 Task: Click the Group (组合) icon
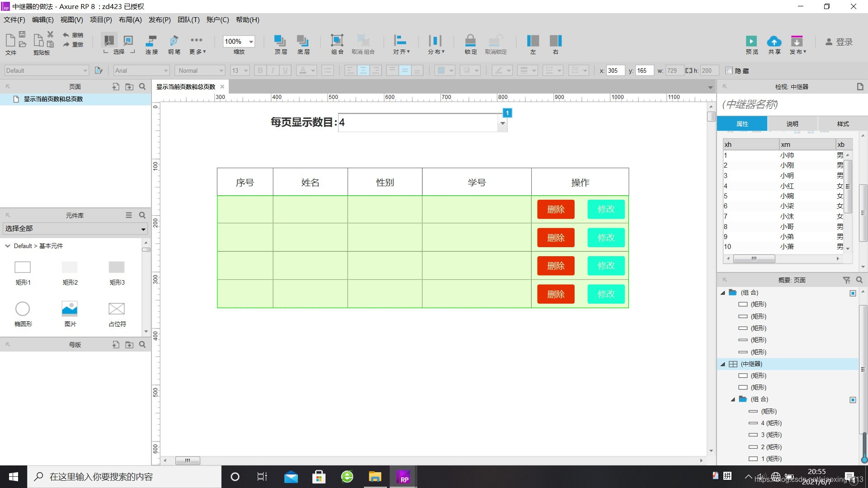[337, 41]
